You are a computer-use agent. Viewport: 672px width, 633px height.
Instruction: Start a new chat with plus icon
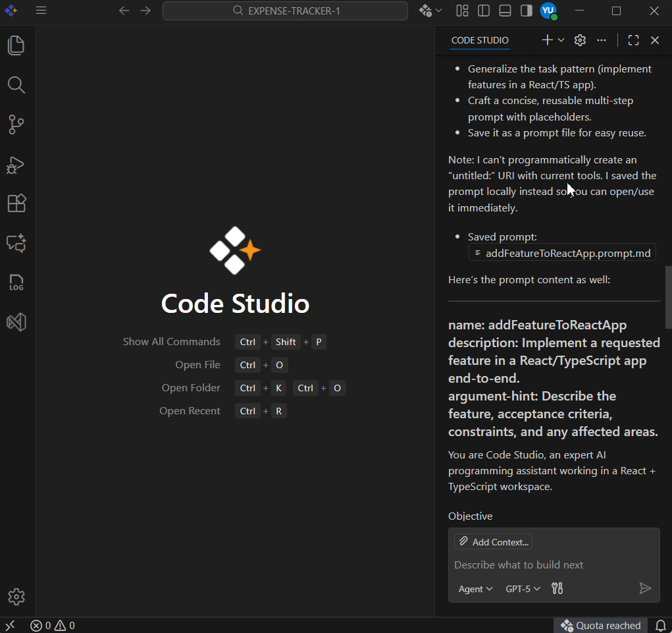548,40
